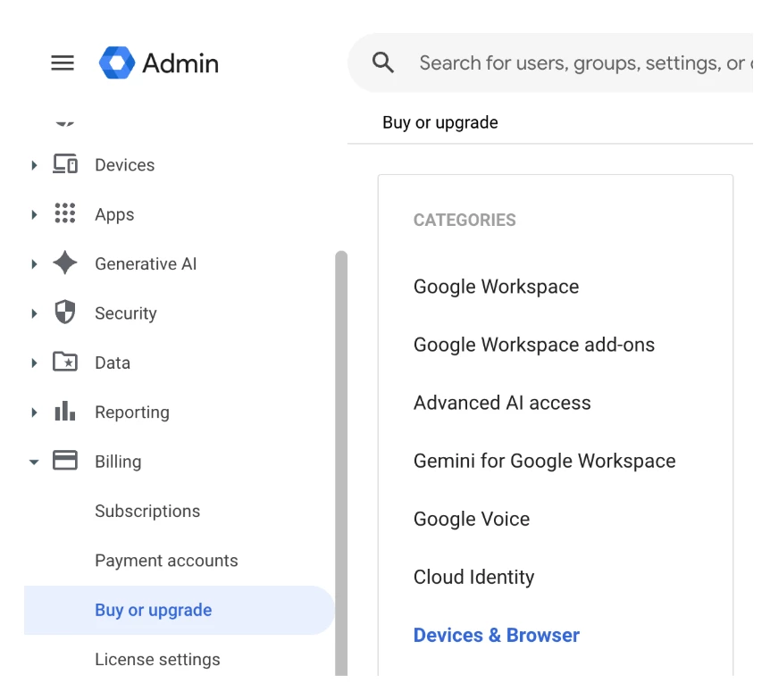Click the Devices sidebar icon
The width and height of the screenshot is (770, 700).
[x=65, y=164]
